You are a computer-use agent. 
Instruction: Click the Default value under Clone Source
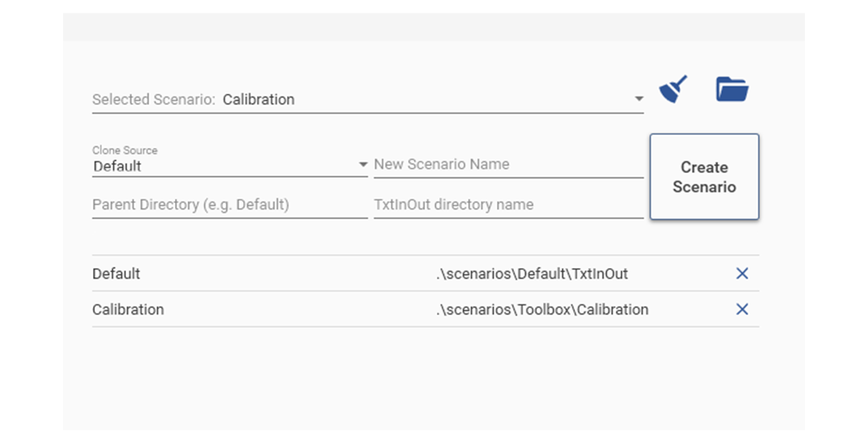pos(117,166)
